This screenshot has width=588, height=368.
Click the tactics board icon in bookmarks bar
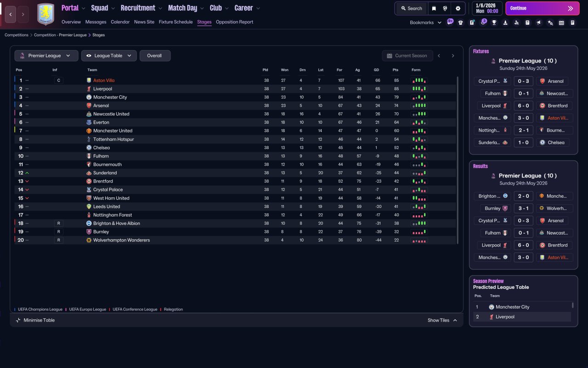(472, 23)
